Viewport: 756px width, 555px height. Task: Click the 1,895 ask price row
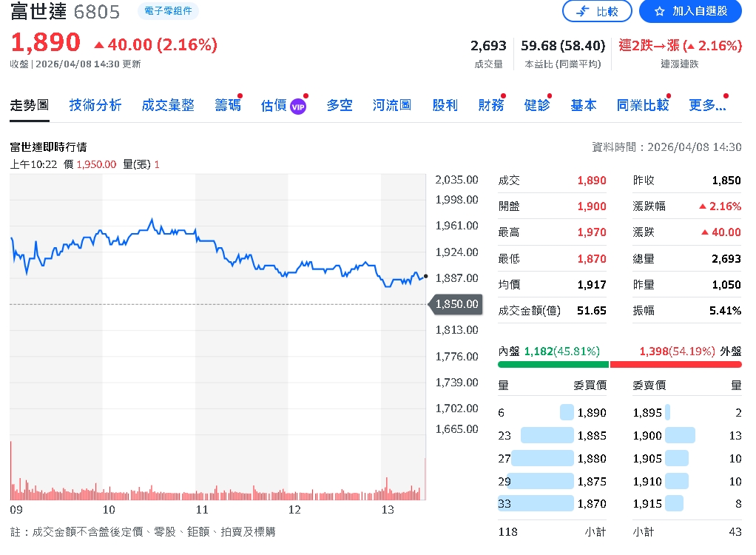pyautogui.click(x=647, y=413)
